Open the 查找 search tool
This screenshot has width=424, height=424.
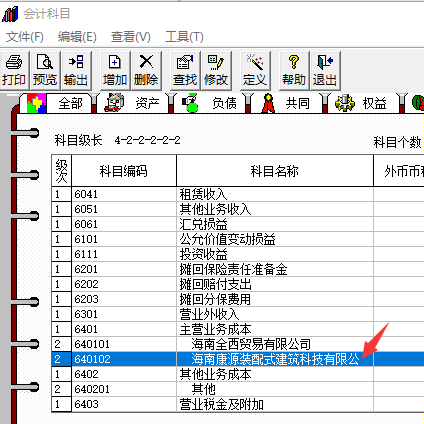tap(185, 71)
